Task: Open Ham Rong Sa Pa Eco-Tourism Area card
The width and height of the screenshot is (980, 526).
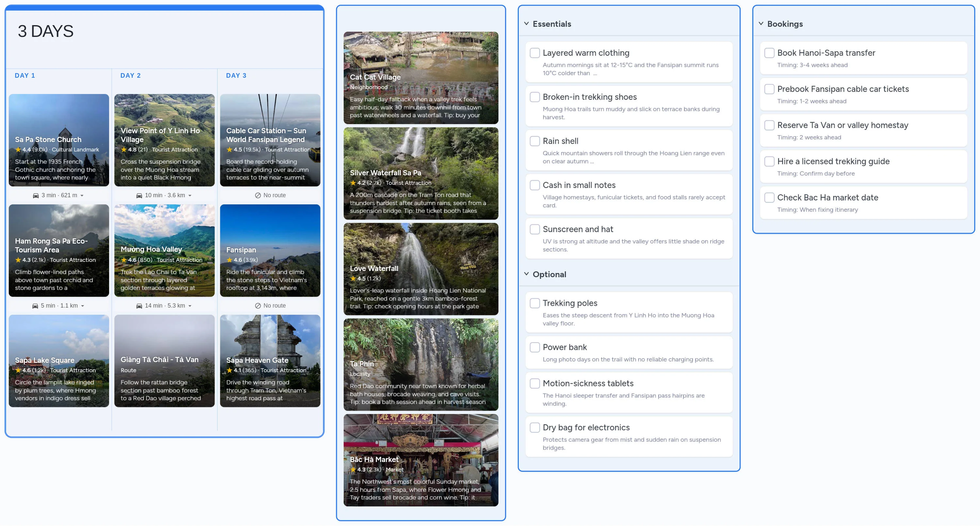Action: [59, 251]
